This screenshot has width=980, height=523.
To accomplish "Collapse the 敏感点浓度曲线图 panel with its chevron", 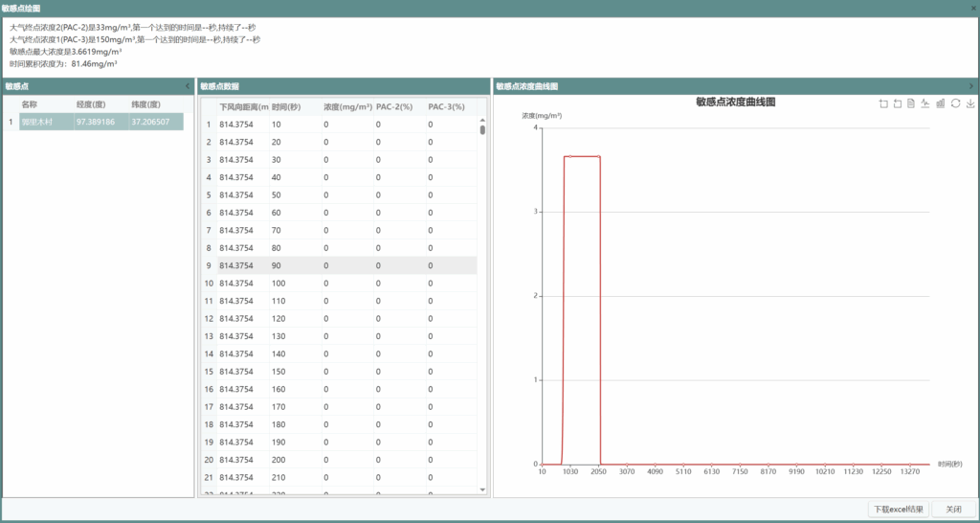I will click(x=971, y=86).
